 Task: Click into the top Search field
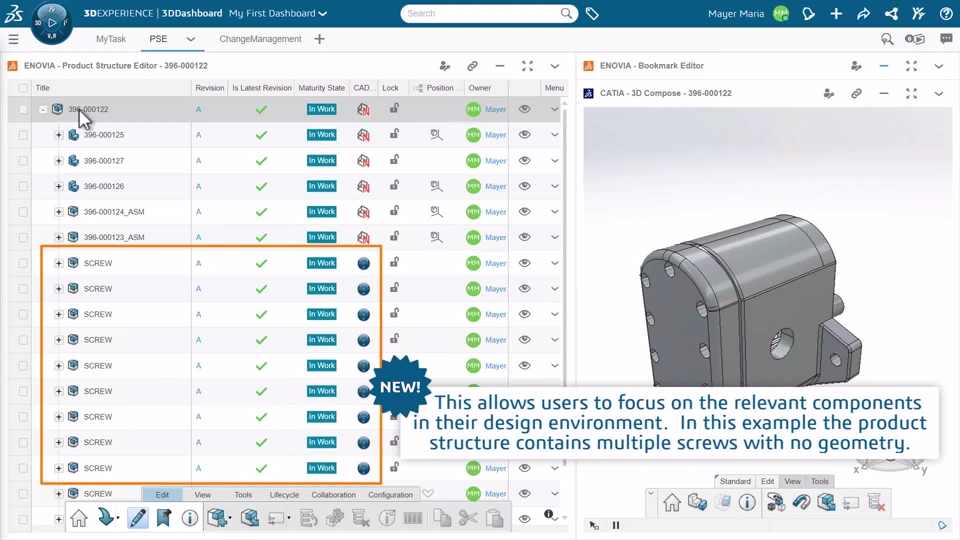tap(480, 14)
